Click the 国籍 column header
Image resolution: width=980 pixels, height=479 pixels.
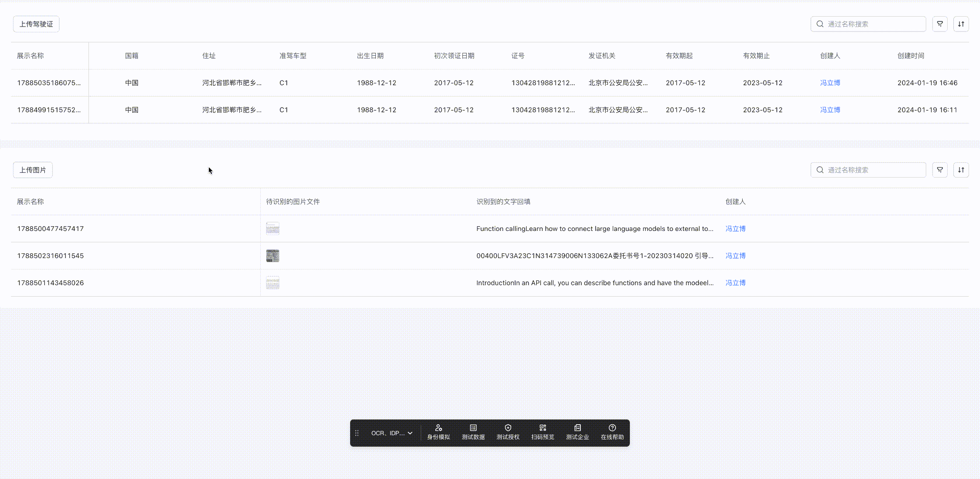[132, 56]
